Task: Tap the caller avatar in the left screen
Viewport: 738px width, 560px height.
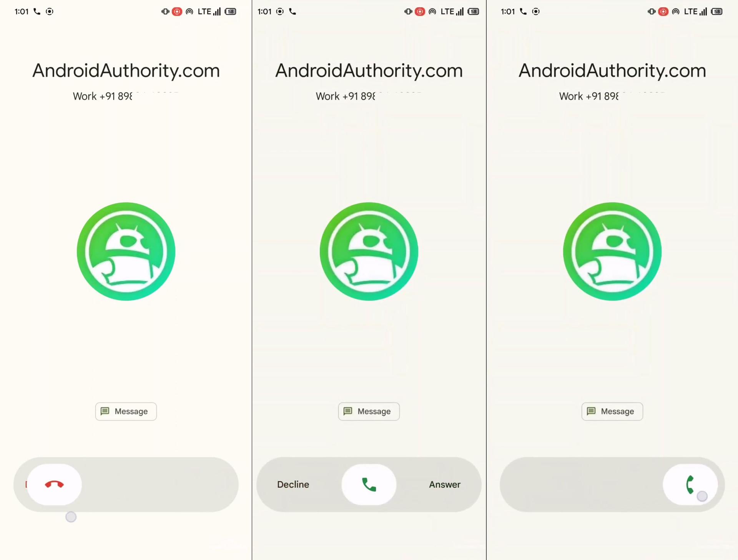Action: [126, 252]
